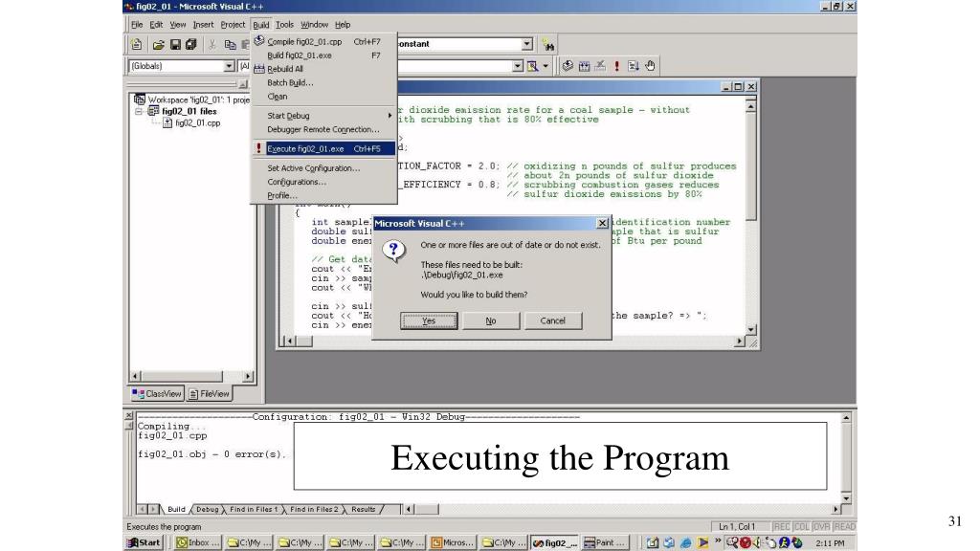Click the Show Desktop quick launch icon
The height and width of the screenshot is (551, 980).
tap(653, 543)
